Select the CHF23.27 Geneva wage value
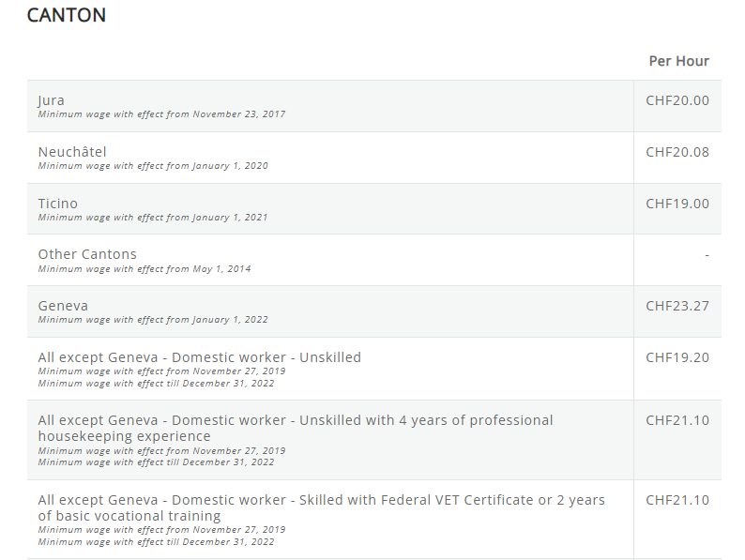 click(677, 306)
